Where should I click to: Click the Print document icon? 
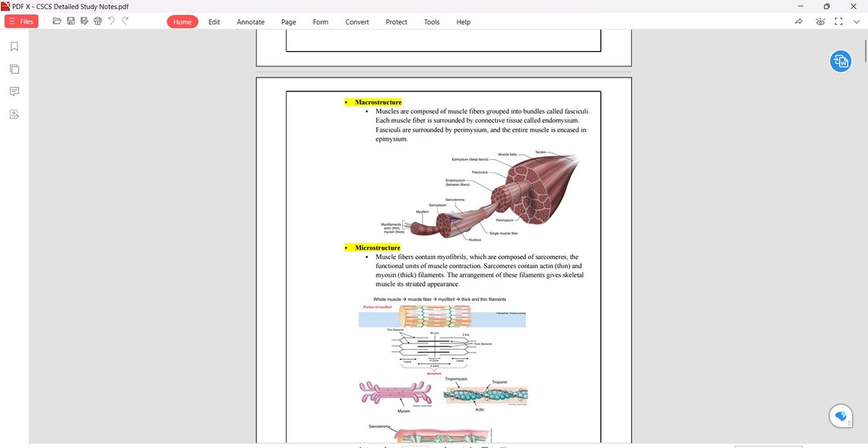tap(97, 21)
